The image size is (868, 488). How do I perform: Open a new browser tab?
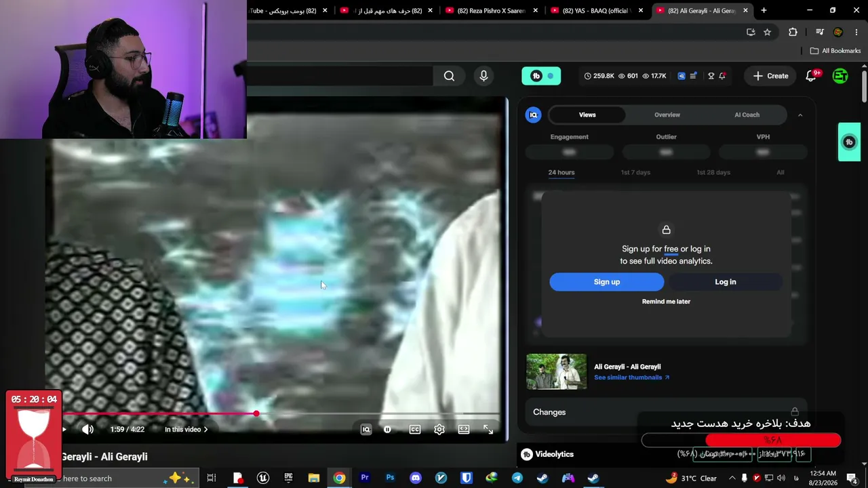click(764, 10)
